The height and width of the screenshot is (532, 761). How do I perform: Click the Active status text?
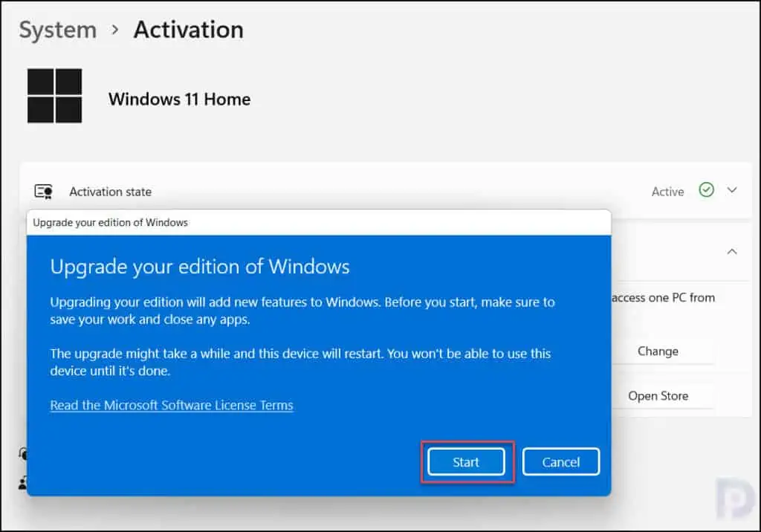tap(667, 192)
